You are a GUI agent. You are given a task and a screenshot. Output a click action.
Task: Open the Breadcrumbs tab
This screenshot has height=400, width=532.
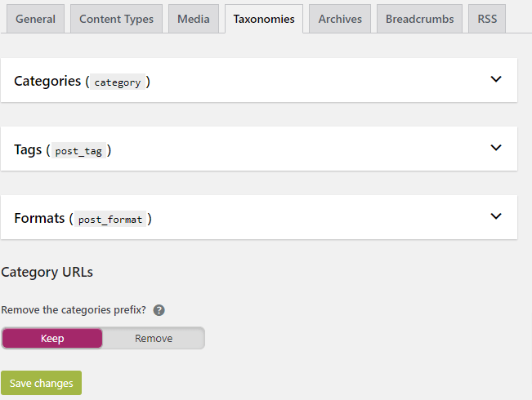click(x=420, y=19)
